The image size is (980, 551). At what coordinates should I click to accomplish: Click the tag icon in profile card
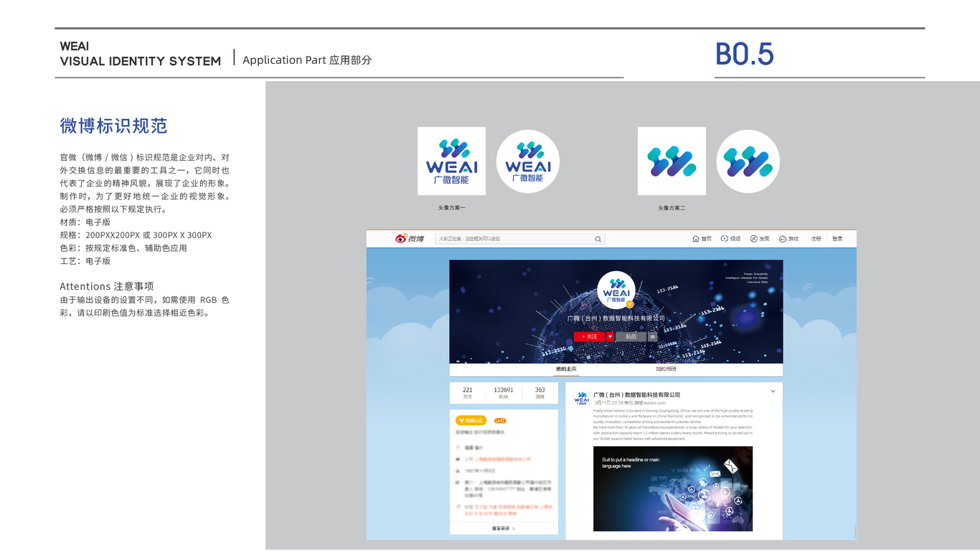tap(458, 507)
